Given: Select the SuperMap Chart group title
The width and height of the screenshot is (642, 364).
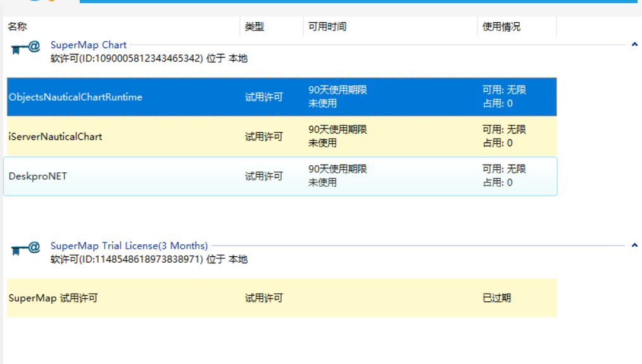Looking at the screenshot, I should (89, 45).
